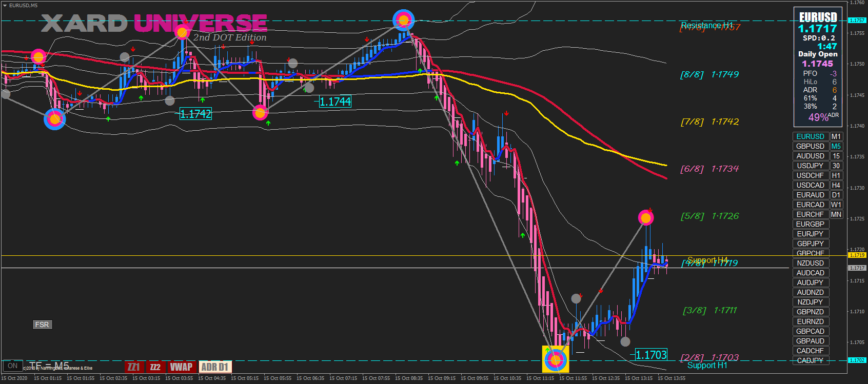Load the NZDJPY symbol
The image size is (868, 384).
coord(811,302)
